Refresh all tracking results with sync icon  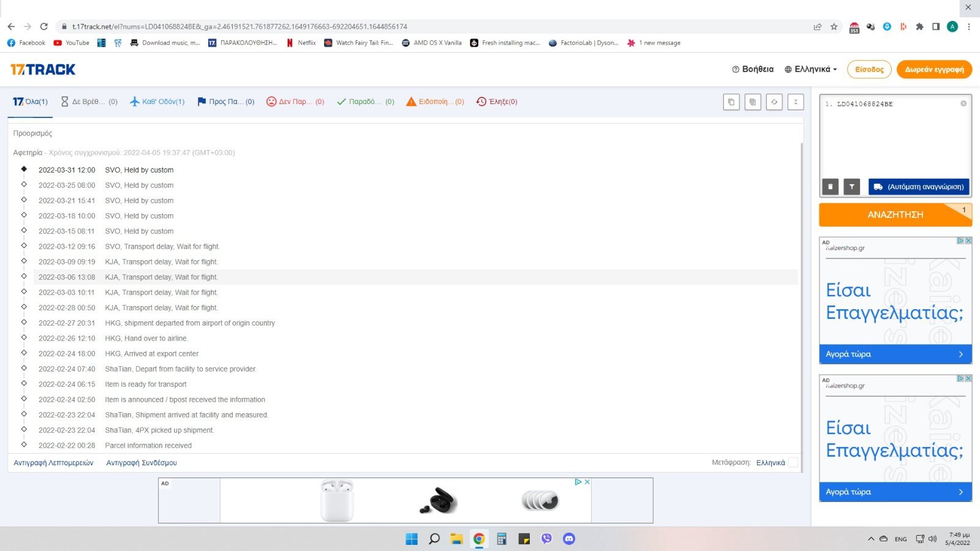coord(774,102)
